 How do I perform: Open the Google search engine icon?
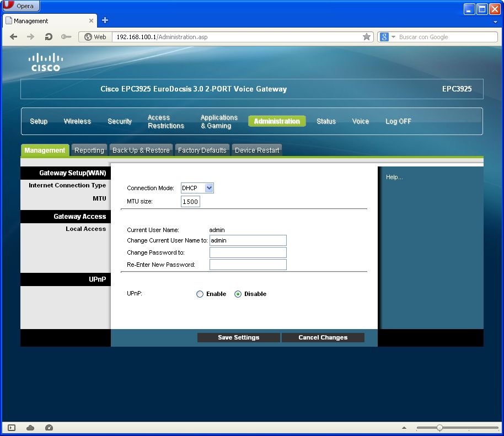[384, 37]
